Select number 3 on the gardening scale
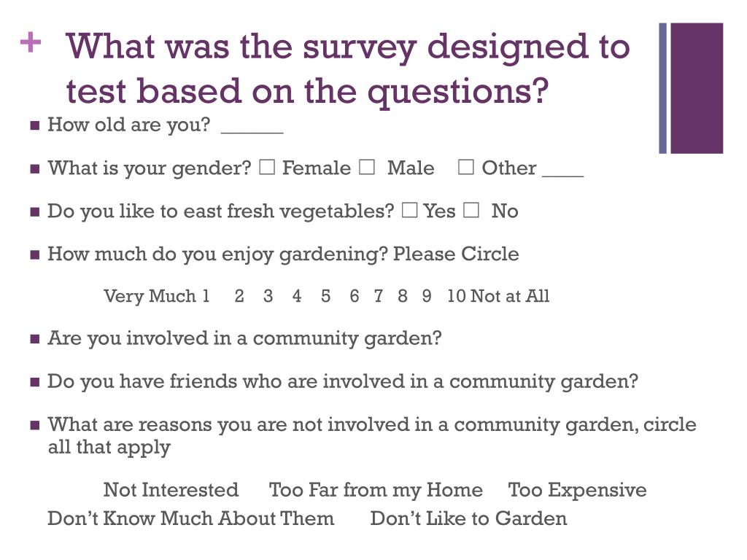Image resolution: width=747 pixels, height=560 pixels. (x=268, y=296)
